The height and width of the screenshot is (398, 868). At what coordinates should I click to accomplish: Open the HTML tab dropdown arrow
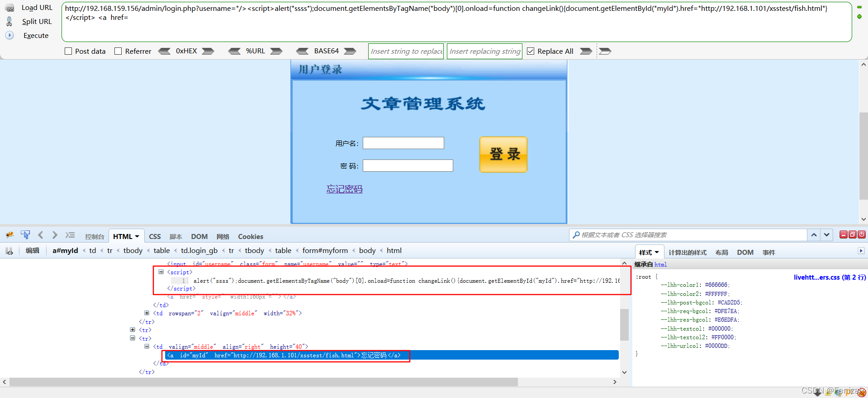pos(137,236)
